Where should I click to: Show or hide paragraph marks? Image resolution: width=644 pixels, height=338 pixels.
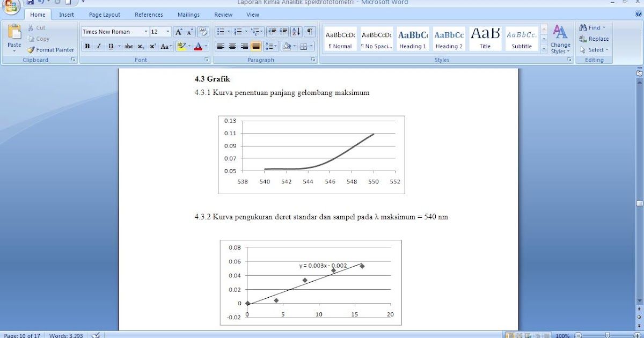coord(310,32)
